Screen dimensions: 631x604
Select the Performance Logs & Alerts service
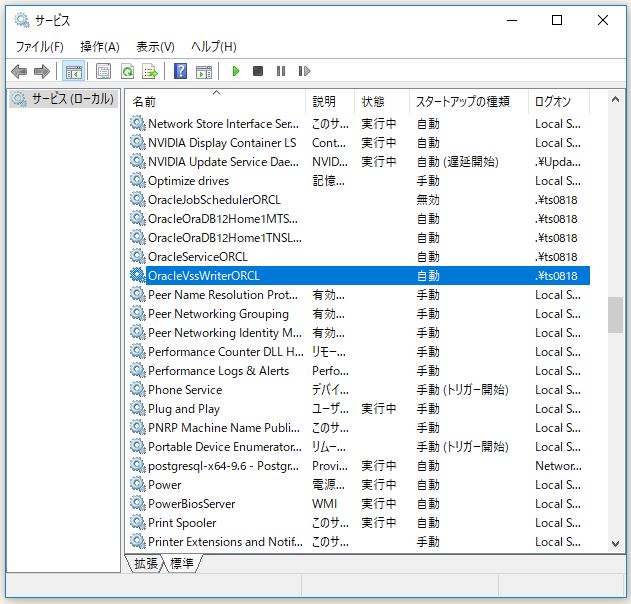coord(359,371)
